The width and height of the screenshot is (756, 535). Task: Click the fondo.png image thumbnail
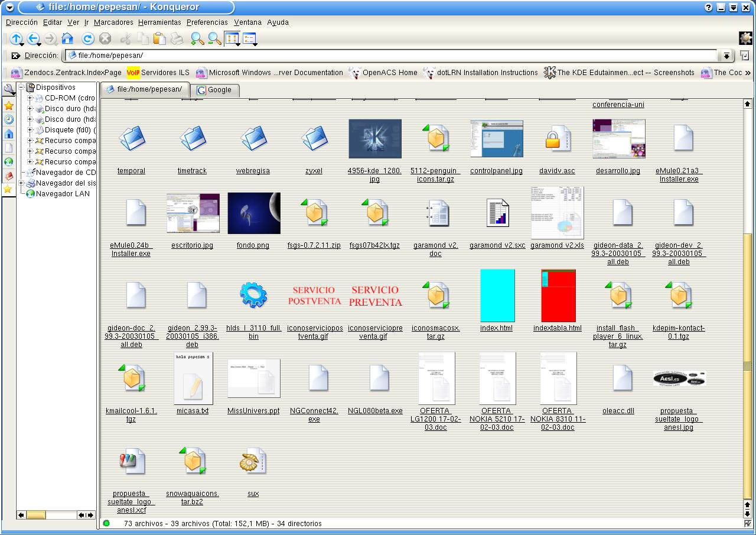[x=253, y=213]
